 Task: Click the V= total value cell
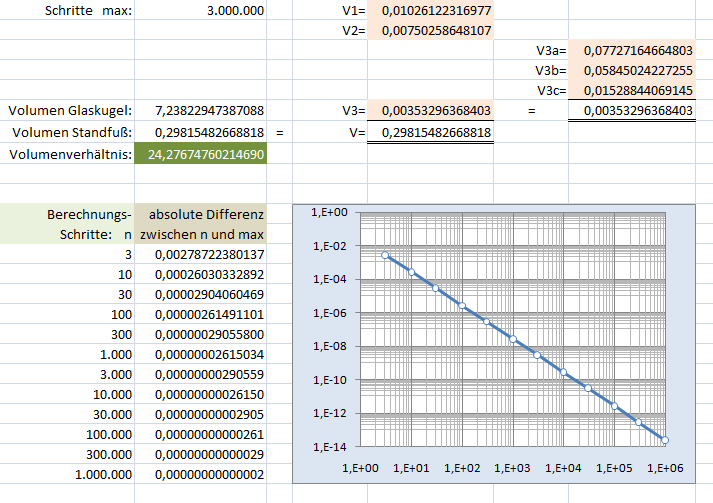tap(431, 133)
